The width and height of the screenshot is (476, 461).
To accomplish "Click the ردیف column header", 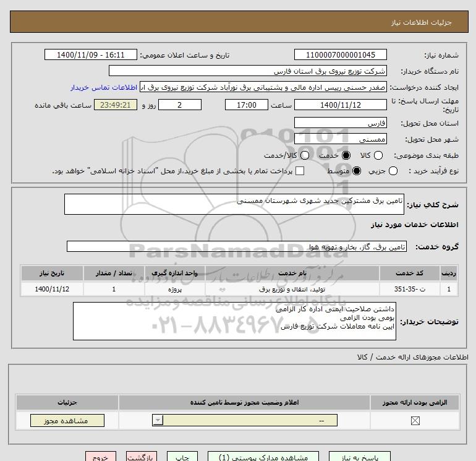I will [449, 273].
